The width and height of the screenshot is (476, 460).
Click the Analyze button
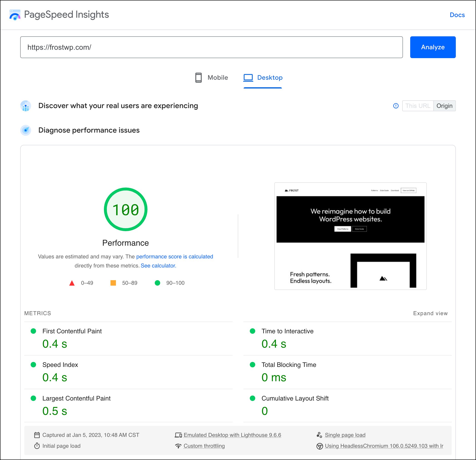coord(433,47)
